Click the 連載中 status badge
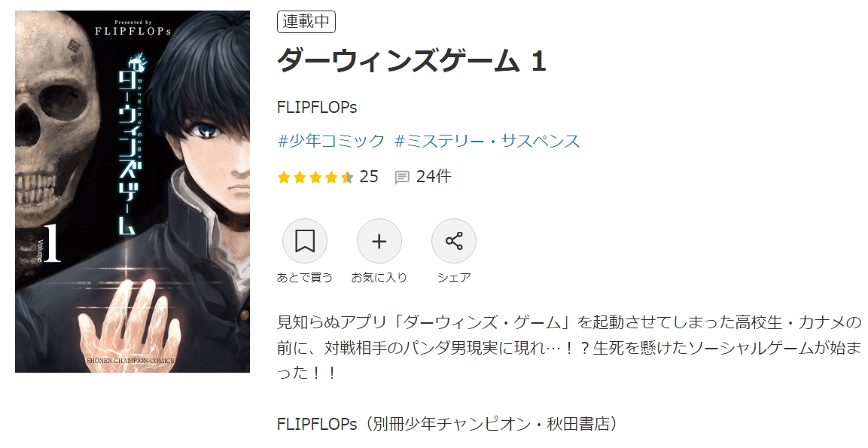Screen dimensions: 868x448 [x=306, y=22]
